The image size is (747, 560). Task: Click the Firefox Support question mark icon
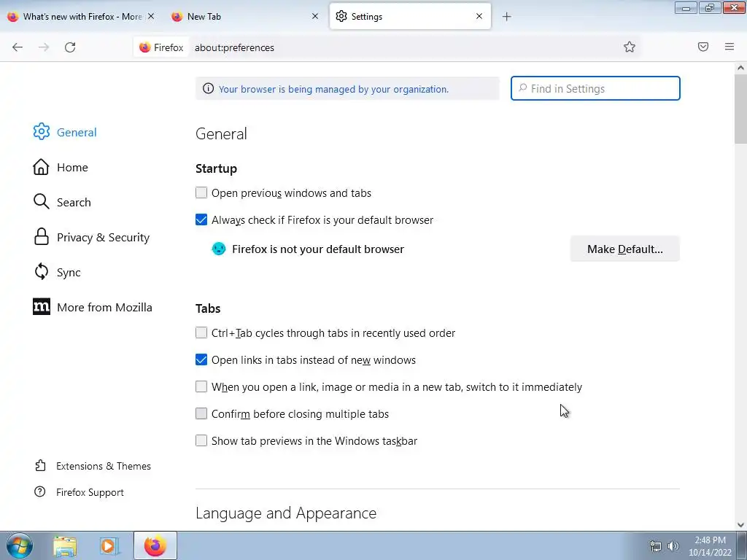click(40, 492)
